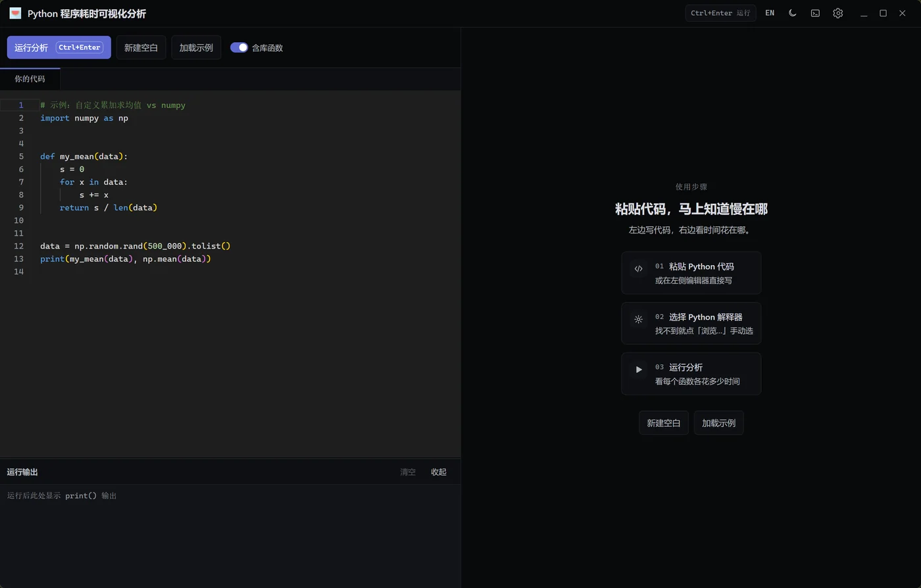Click the 运行输出 panel heading
The image size is (921, 588).
click(x=22, y=472)
